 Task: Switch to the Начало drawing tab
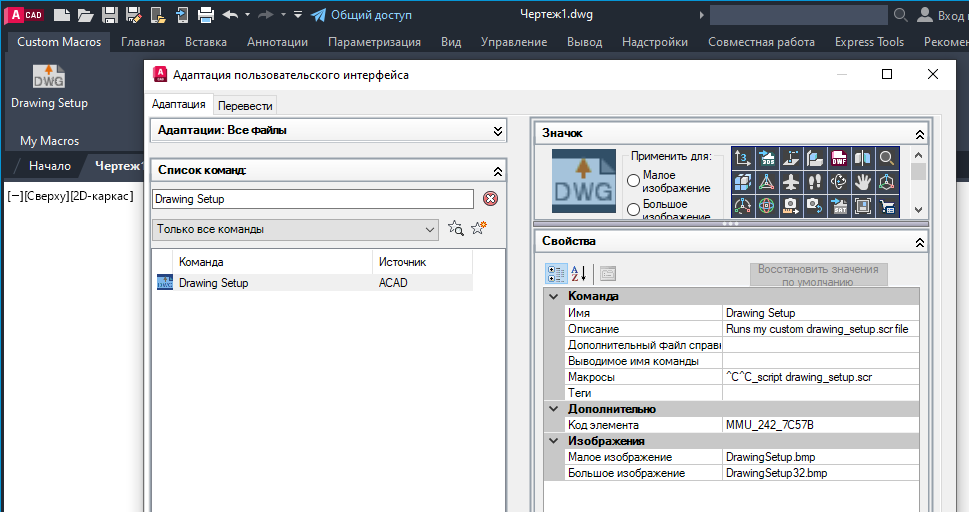pyautogui.click(x=49, y=166)
